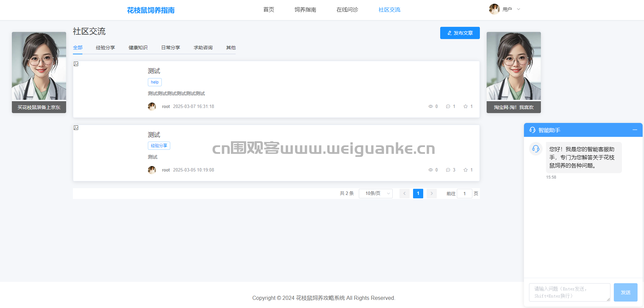The height and width of the screenshot is (308, 644).
Task: Click timestamp 2025-03-05 10:19:08
Action: pyautogui.click(x=194, y=170)
